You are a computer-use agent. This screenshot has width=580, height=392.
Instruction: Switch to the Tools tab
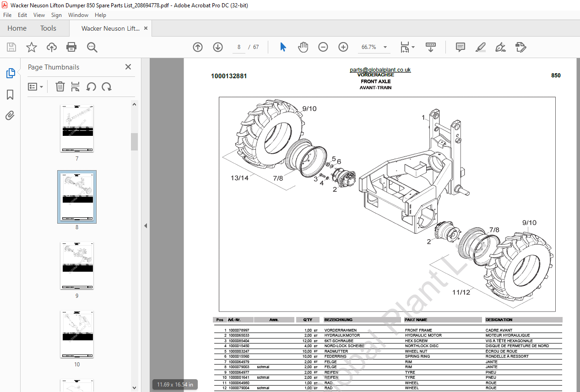(48, 28)
